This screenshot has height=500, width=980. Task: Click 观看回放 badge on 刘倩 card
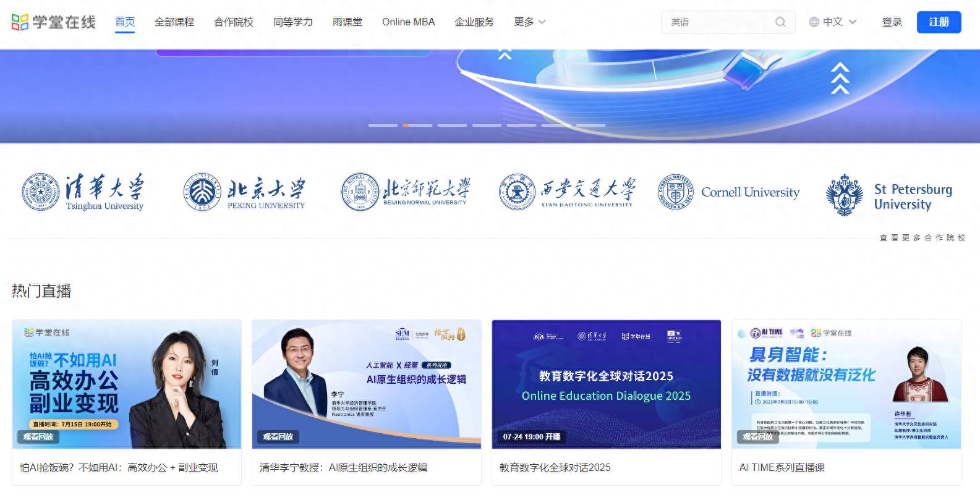point(38,437)
